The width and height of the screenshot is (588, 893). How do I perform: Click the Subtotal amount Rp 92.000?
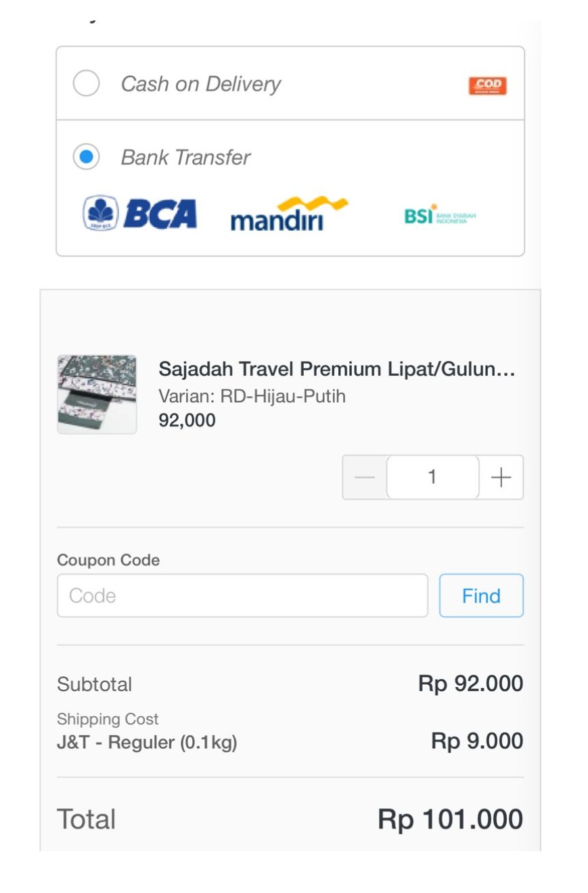pos(470,684)
